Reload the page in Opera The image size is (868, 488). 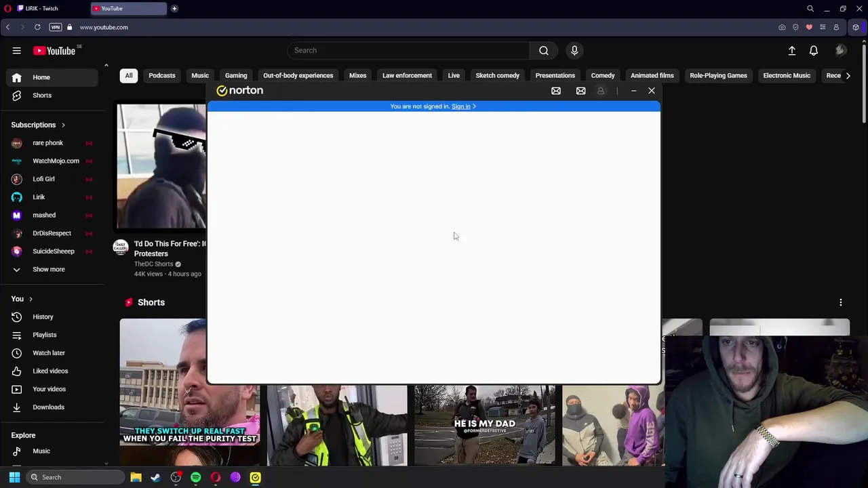37,27
